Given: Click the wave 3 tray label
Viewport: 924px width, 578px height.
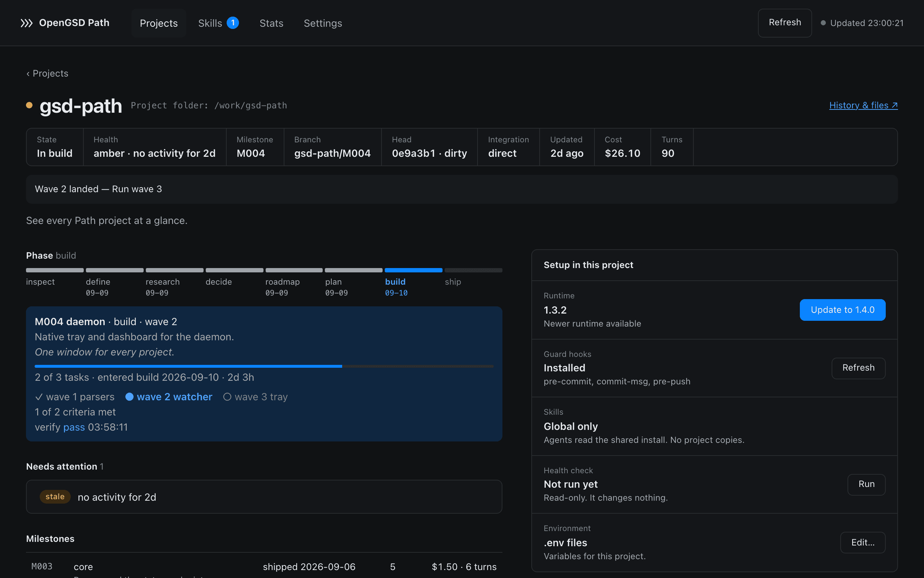Looking at the screenshot, I should click(x=261, y=397).
